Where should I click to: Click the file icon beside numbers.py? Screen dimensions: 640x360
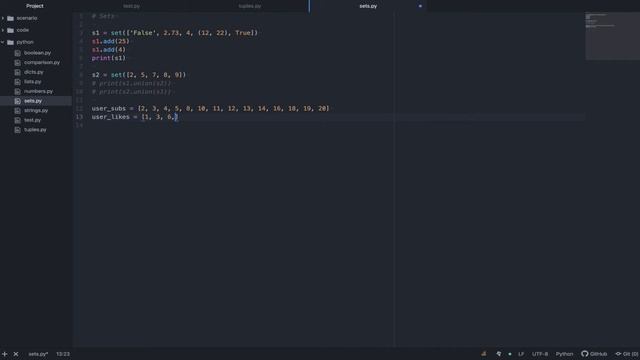pos(18,91)
